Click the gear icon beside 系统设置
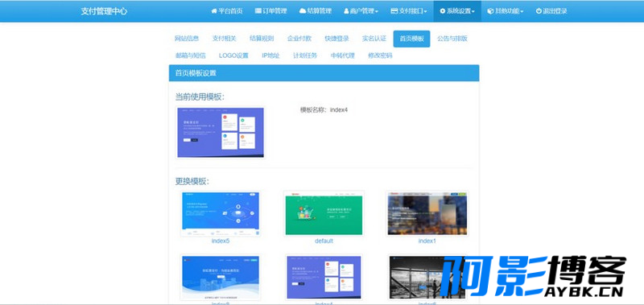The height and width of the screenshot is (305, 644). click(x=442, y=11)
